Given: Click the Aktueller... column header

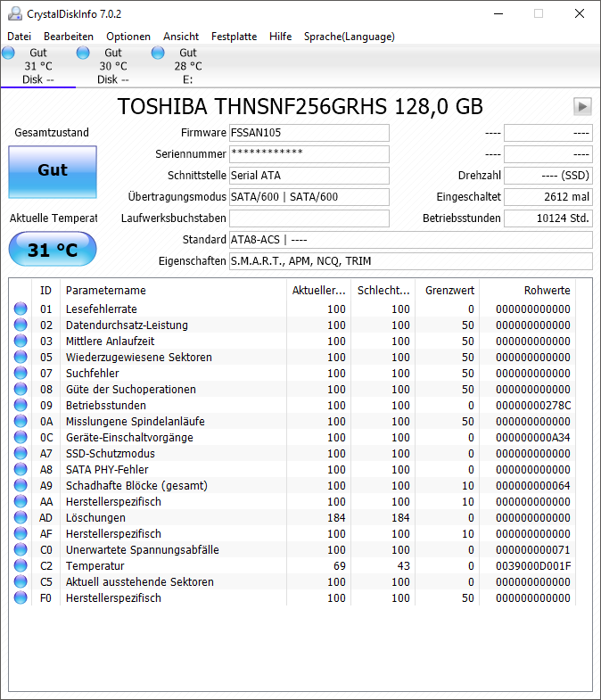Looking at the screenshot, I should [319, 291].
